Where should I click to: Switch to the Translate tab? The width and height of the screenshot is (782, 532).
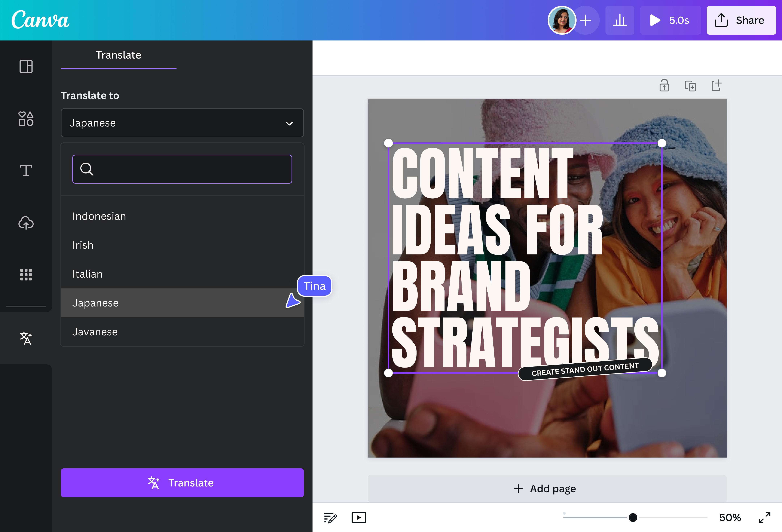click(x=118, y=55)
